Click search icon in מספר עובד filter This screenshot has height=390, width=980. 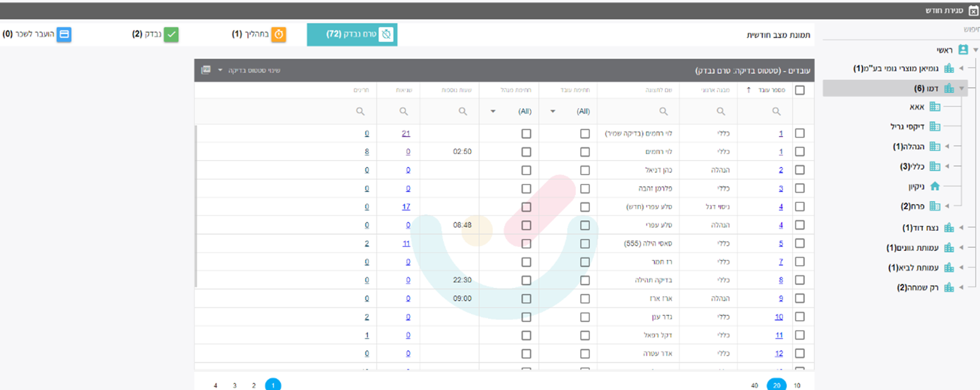(776, 112)
